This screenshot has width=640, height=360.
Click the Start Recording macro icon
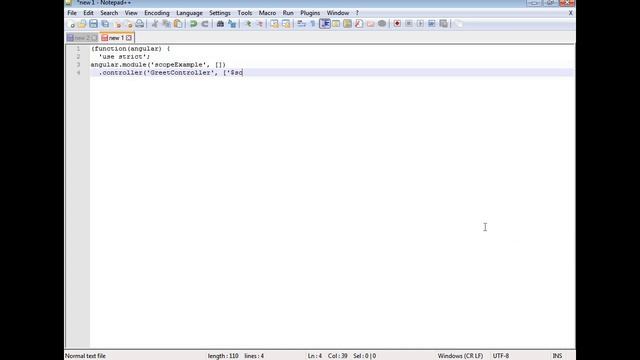coord(397,24)
